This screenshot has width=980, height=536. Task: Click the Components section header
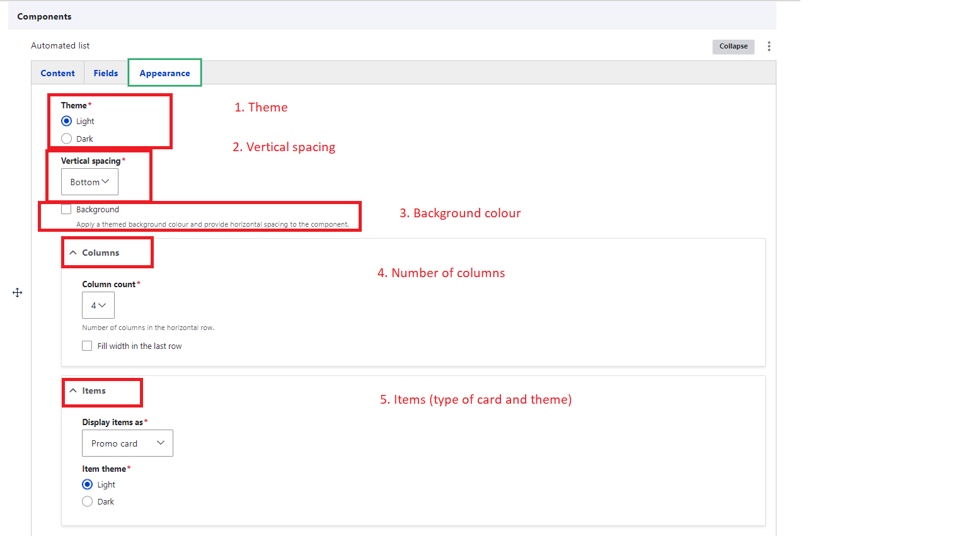click(x=44, y=16)
